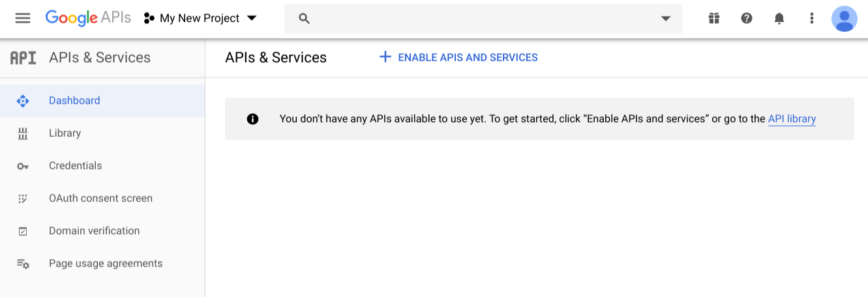Go to OAuth consent screen

pos(100,198)
